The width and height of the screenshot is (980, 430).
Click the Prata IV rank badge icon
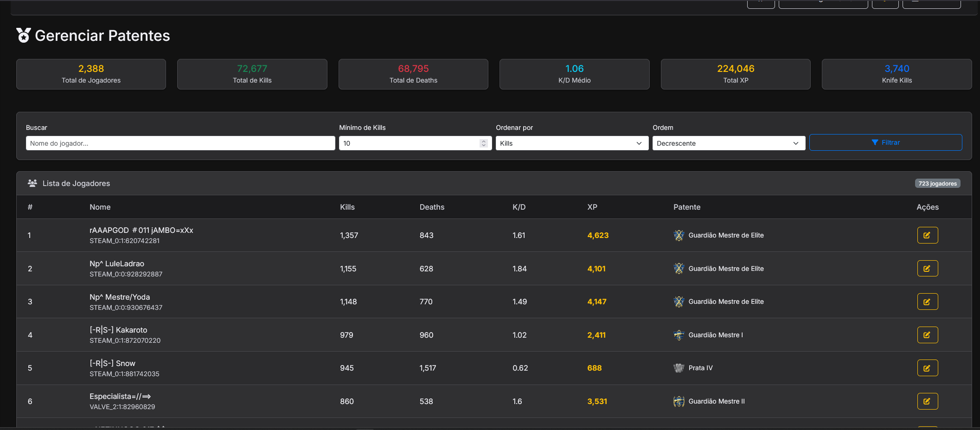(x=679, y=368)
